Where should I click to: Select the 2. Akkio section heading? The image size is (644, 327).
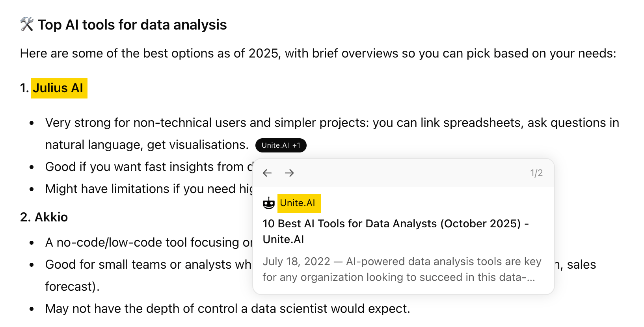point(44,217)
